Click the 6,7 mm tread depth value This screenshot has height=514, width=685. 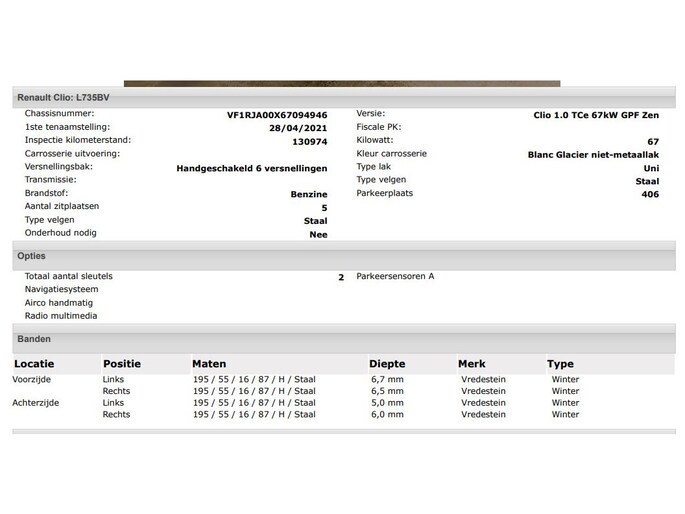coord(386,380)
